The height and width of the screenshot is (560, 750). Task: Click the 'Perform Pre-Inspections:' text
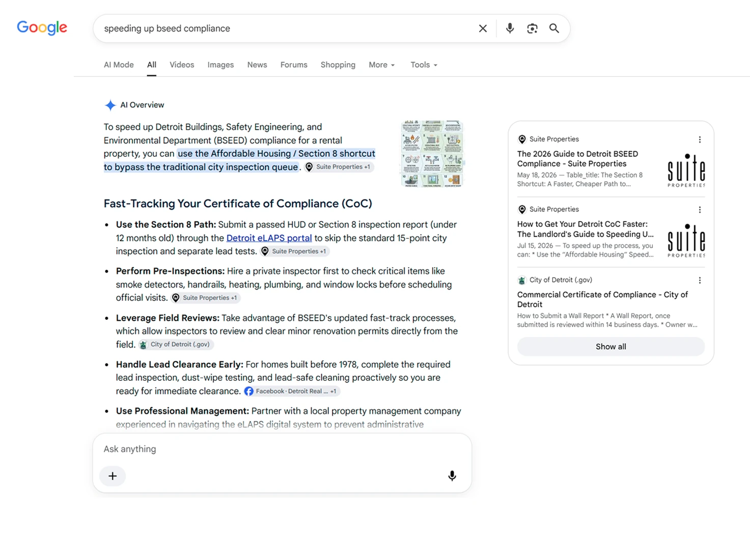(170, 271)
